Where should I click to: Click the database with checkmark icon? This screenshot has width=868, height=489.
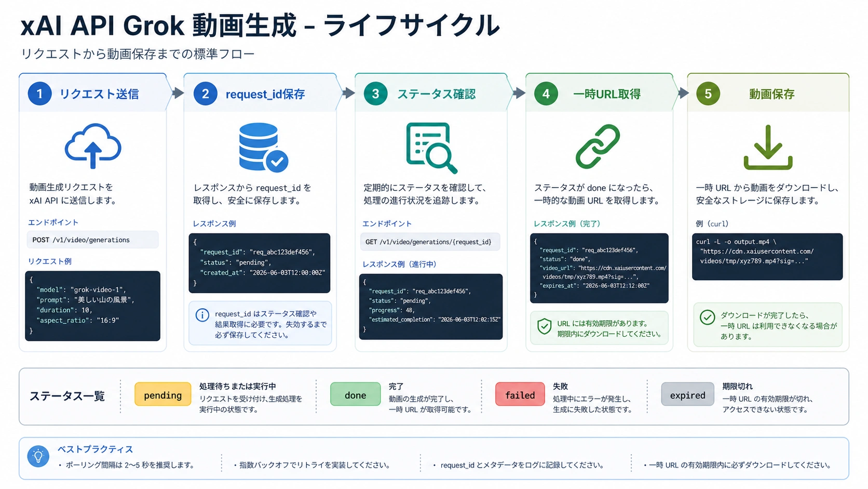click(263, 147)
